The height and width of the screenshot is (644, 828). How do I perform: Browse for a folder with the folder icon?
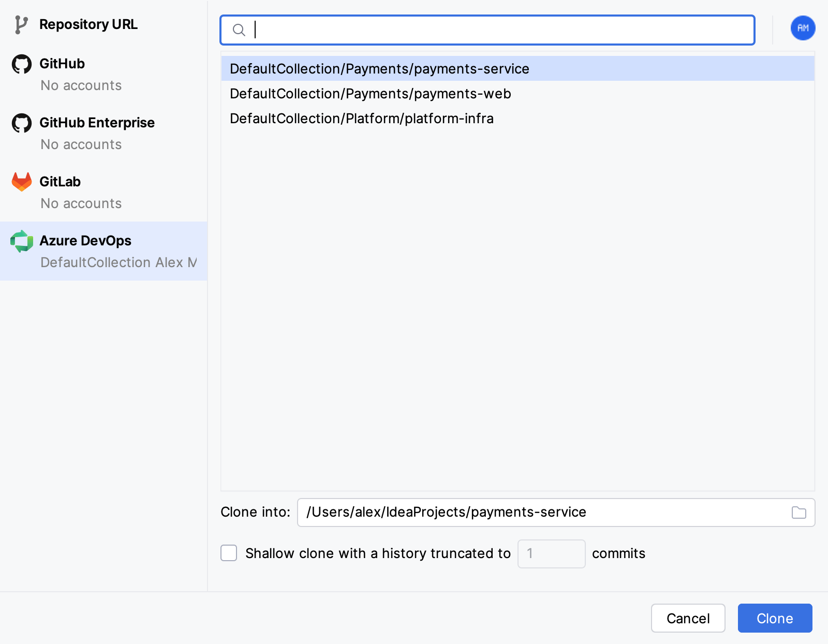click(x=799, y=513)
